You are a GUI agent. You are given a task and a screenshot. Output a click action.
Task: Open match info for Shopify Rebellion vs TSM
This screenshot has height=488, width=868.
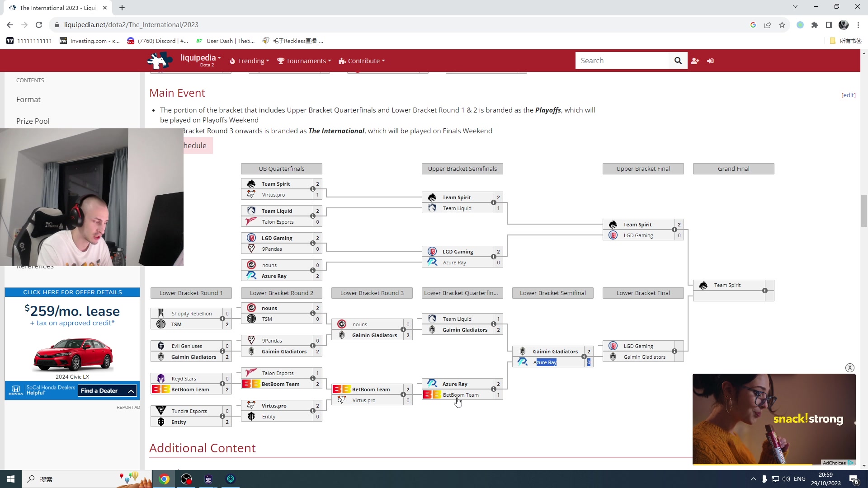tap(222, 319)
